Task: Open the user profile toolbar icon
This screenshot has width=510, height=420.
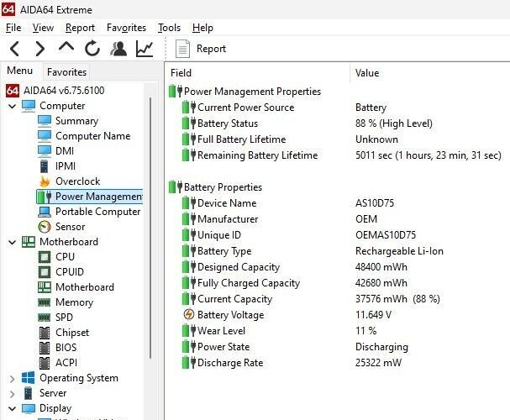Action: (x=118, y=49)
